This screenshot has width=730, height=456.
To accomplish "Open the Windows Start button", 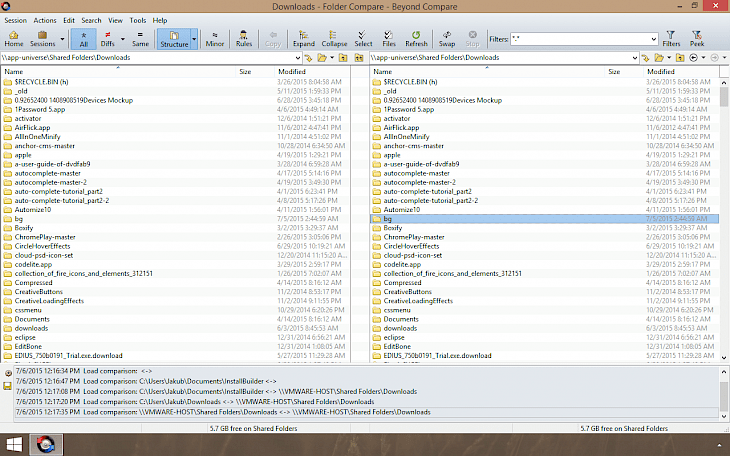I will click(14, 445).
